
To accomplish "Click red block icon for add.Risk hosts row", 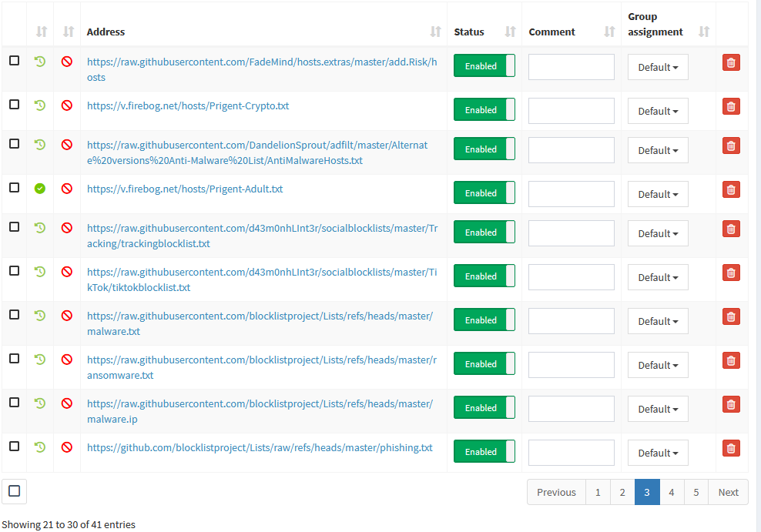I will pos(67,61).
